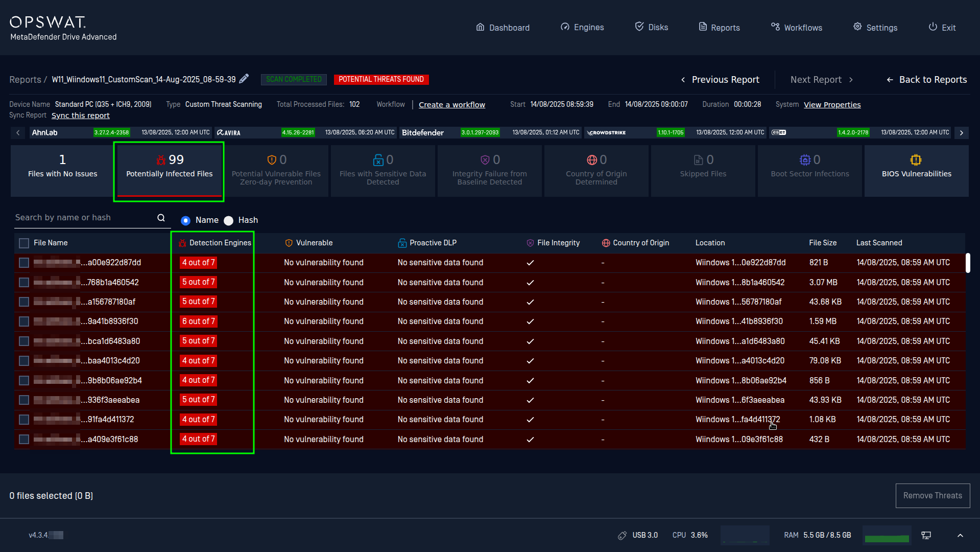Click the Create a workflow link

click(452, 105)
